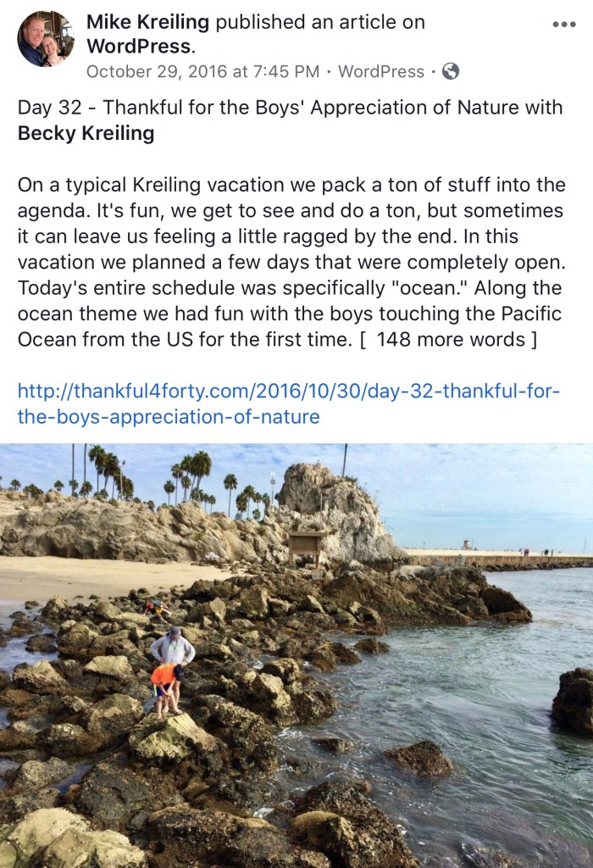The image size is (593, 868).
Task: Open the post options three-dot menu
Action: click(x=563, y=25)
